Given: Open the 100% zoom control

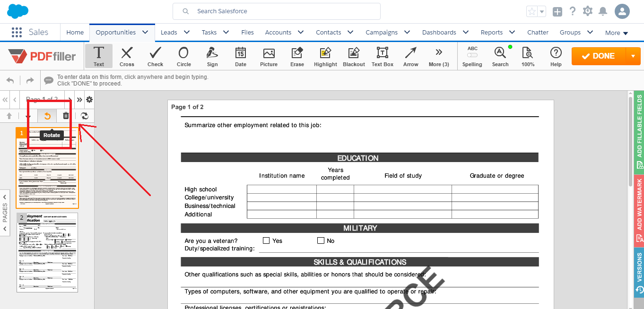Looking at the screenshot, I should click(528, 56).
